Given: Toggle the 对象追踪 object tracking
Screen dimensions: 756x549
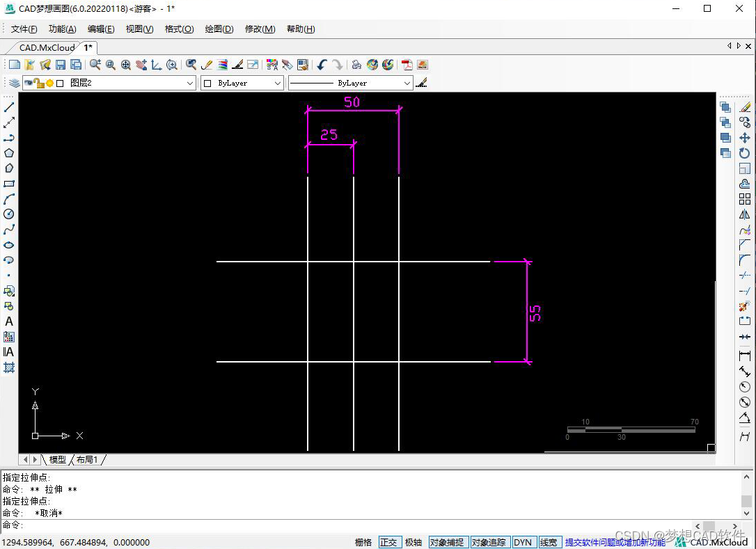Looking at the screenshot, I should pos(489,542).
